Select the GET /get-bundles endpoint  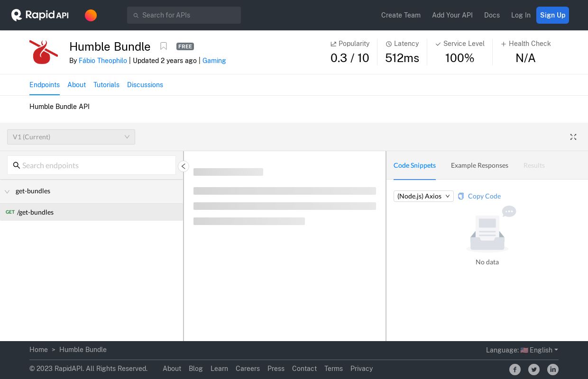(x=92, y=212)
